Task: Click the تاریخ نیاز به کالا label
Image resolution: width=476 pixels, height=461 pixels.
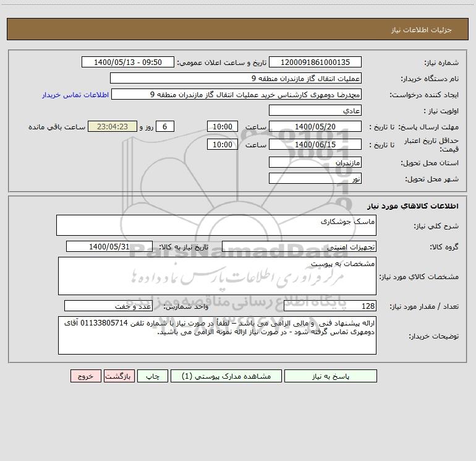Action: tap(184, 247)
